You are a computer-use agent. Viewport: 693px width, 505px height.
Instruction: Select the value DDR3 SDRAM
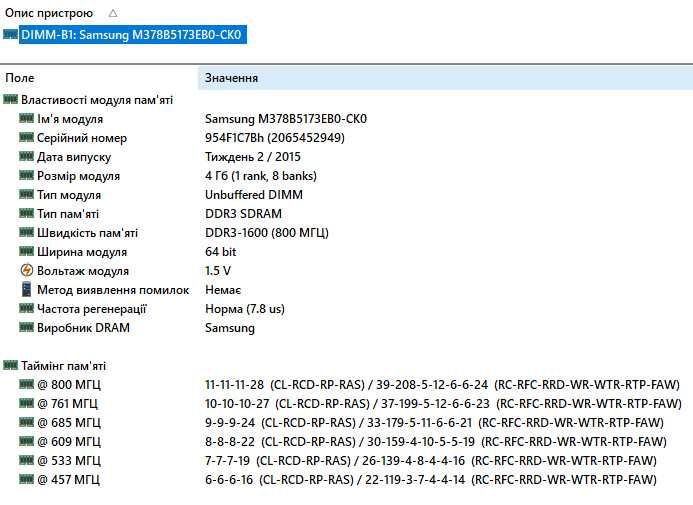point(244,214)
